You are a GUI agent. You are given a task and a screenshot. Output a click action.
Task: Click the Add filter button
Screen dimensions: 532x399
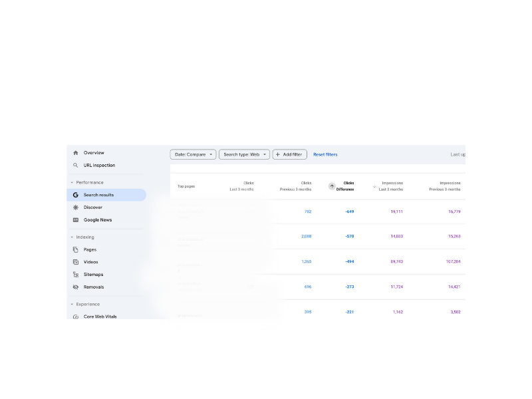pos(290,154)
